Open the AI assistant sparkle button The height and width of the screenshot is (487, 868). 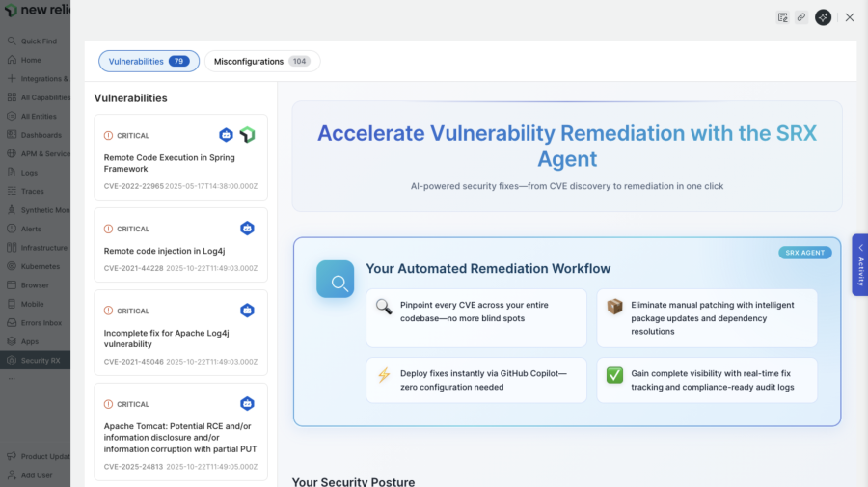[x=824, y=17]
